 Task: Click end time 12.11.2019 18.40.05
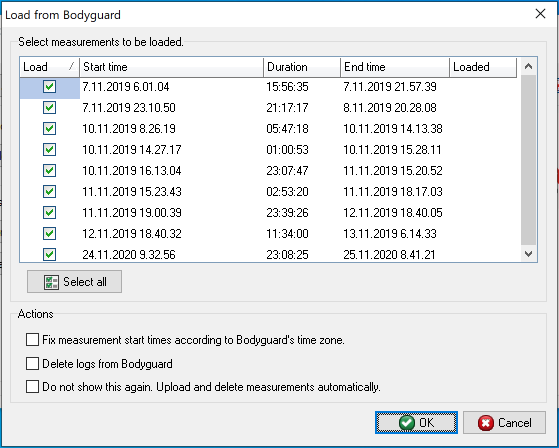393,213
